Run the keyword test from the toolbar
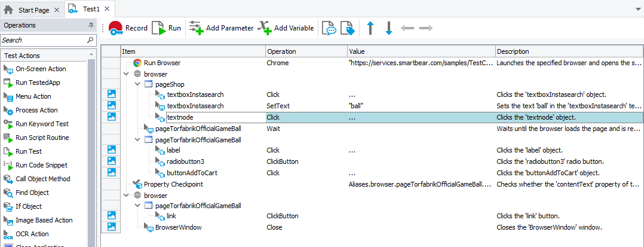Screen dimensions: 644x247 pyautogui.click(x=166, y=28)
